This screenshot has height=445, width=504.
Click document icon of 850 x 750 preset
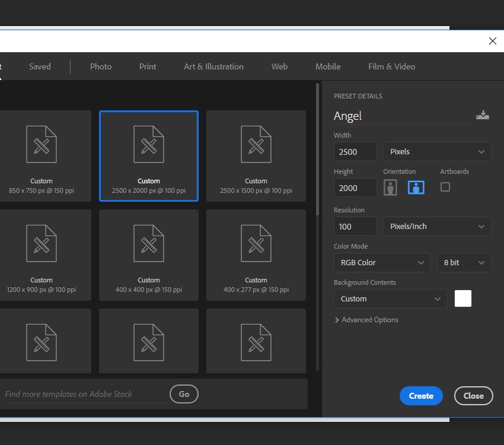42,144
